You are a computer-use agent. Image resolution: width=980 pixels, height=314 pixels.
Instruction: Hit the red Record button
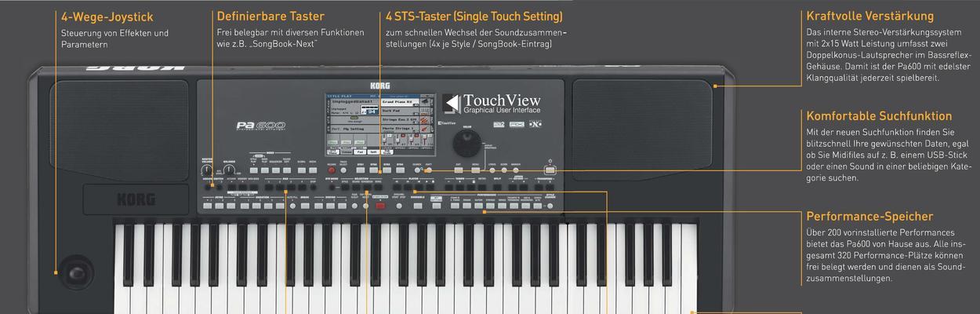tap(332, 170)
